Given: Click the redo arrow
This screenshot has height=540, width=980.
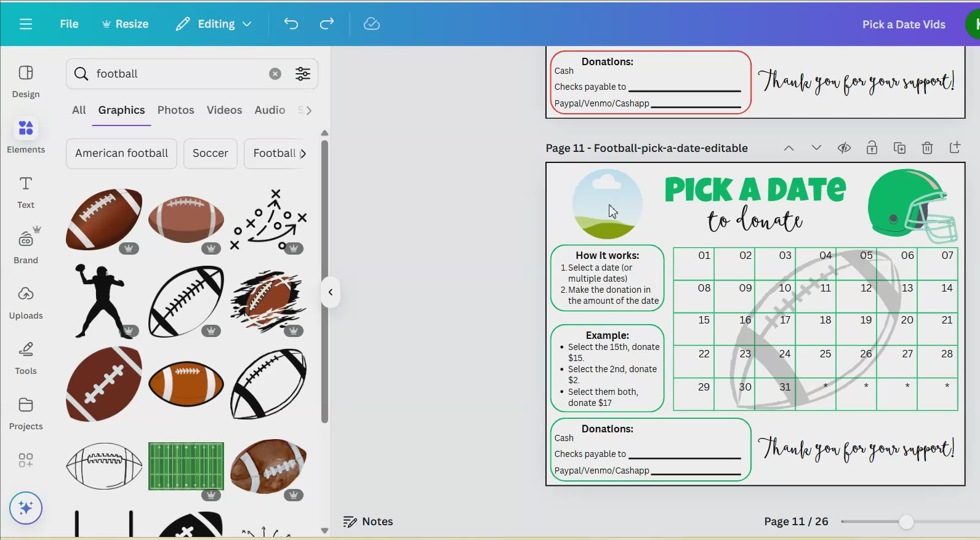Looking at the screenshot, I should coord(327,24).
